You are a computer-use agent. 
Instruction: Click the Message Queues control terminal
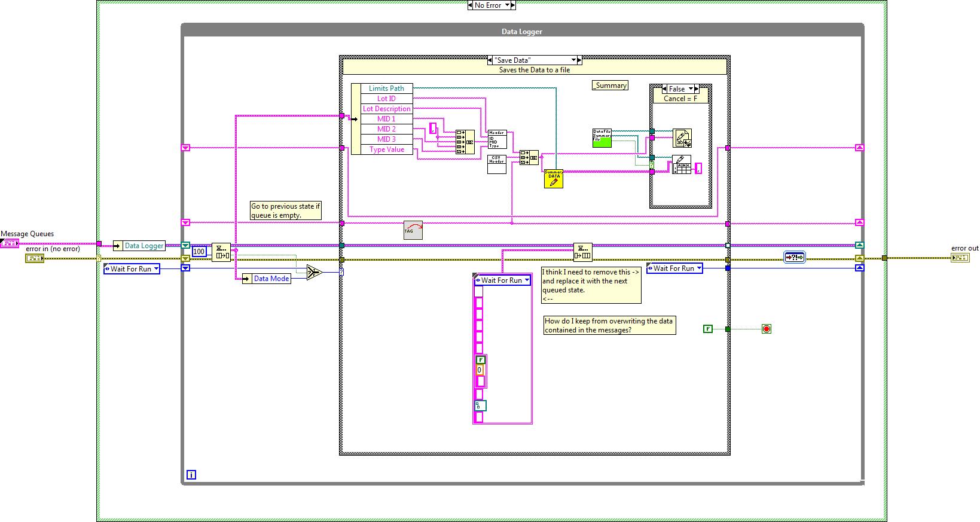pyautogui.click(x=10, y=243)
